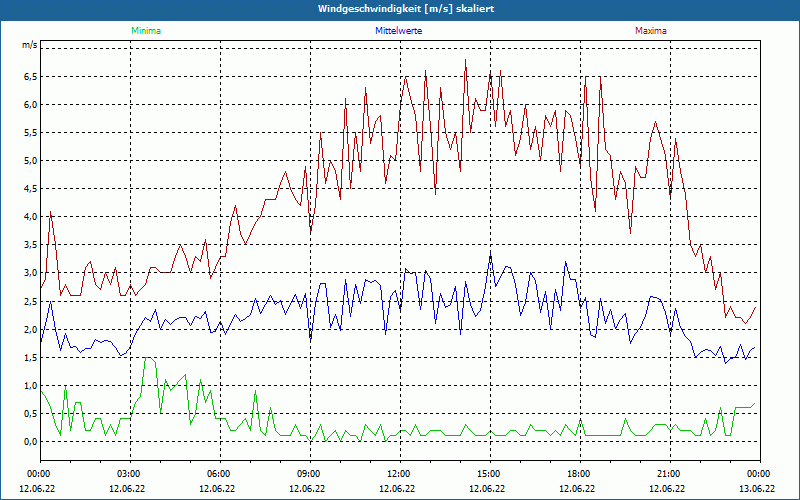
Task: Click the 15:00 time axis label
Action: tap(488, 474)
